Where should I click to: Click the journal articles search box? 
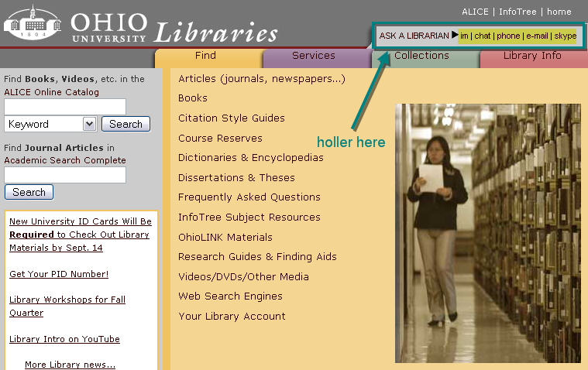[65, 175]
